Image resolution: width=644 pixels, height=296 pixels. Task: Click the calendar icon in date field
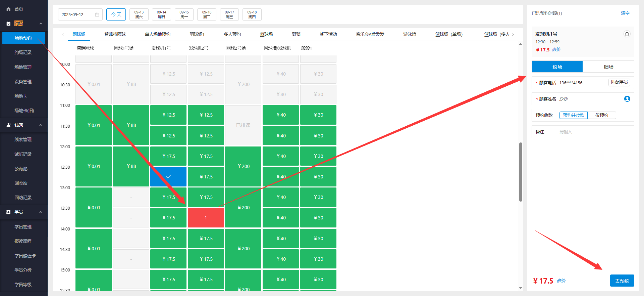click(97, 15)
